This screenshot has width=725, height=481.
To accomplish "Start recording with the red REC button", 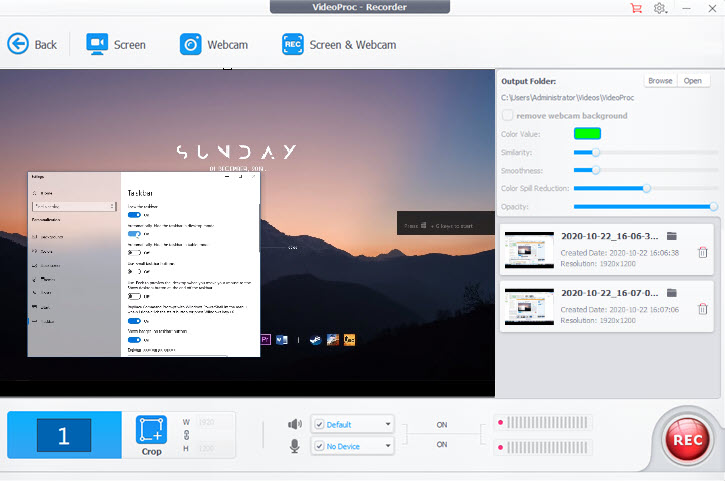I will point(688,439).
